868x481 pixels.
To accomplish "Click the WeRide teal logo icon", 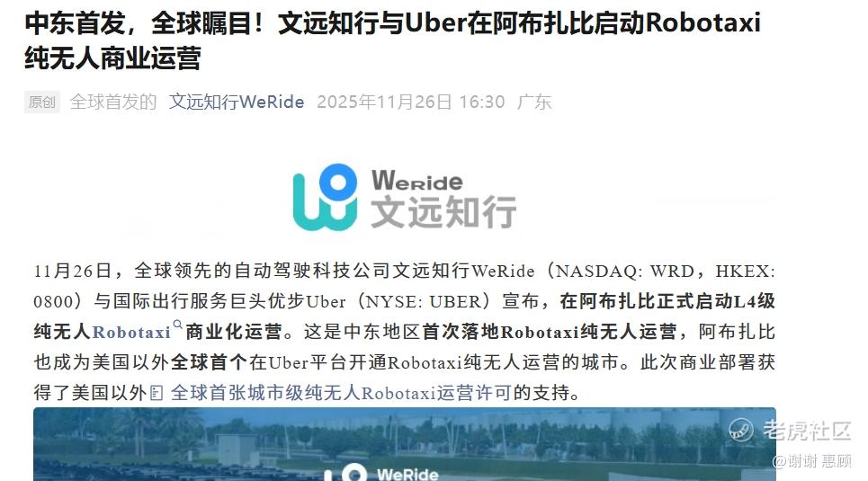I will 325,197.
